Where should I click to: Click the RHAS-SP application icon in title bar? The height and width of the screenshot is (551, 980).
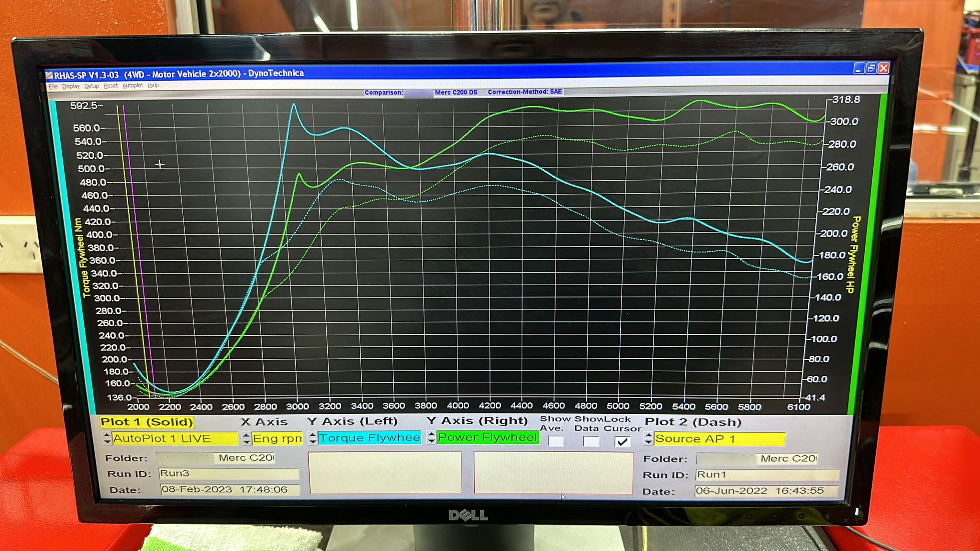point(49,75)
